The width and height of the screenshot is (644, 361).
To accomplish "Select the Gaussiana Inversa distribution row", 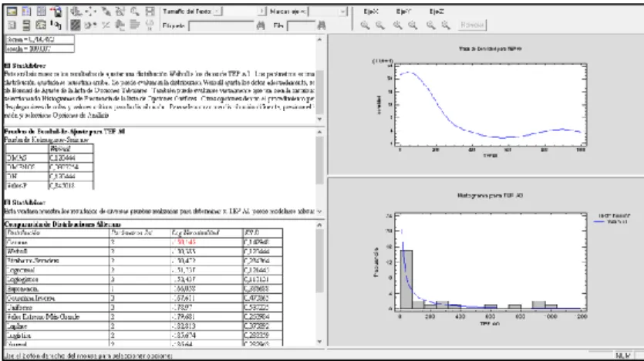I will [x=144, y=299].
